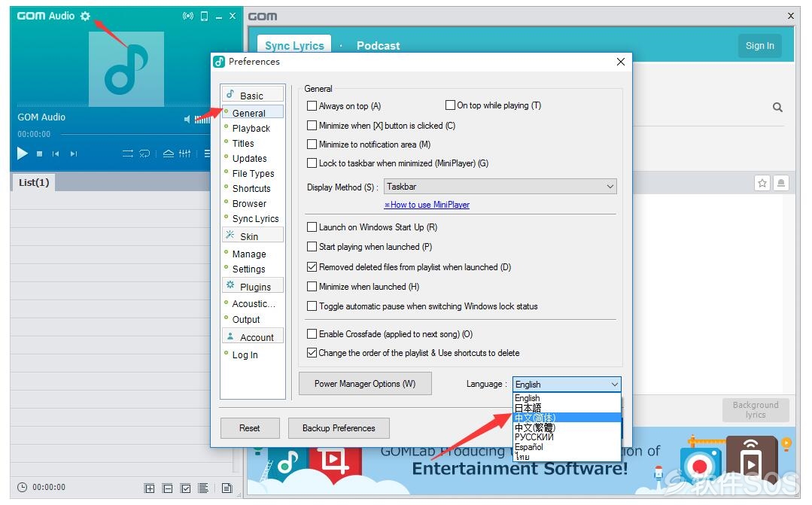The width and height of the screenshot is (812, 505).
Task: Open How to use MiniPlayer link
Action: [x=427, y=205]
